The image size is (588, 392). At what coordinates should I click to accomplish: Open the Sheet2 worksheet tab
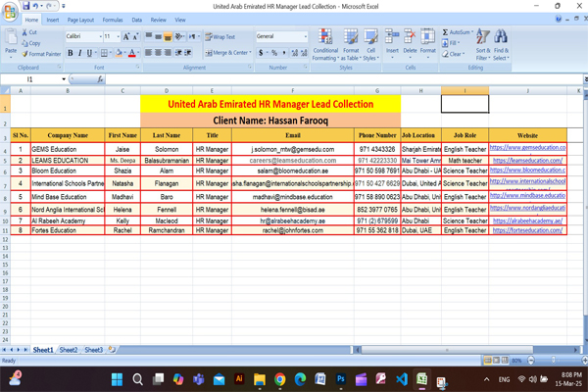tap(69, 349)
